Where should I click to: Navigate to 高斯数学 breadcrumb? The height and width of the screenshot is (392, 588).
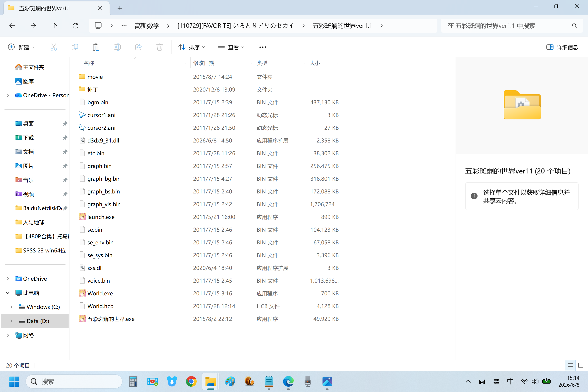(147, 25)
